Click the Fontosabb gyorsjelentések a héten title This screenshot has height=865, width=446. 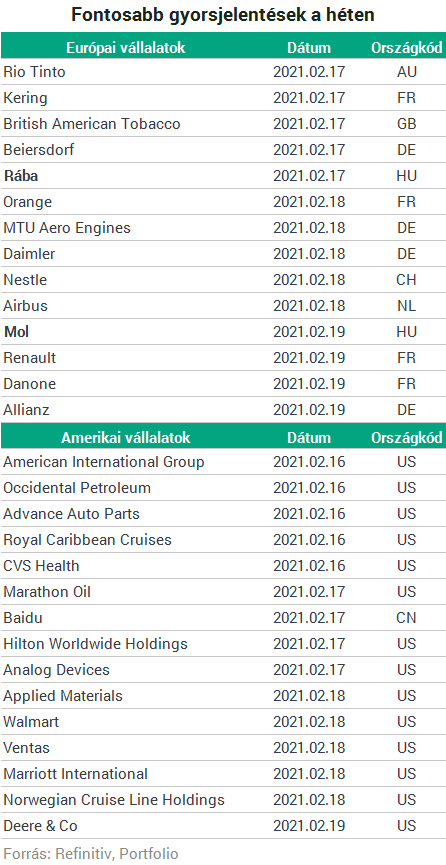coord(223,15)
